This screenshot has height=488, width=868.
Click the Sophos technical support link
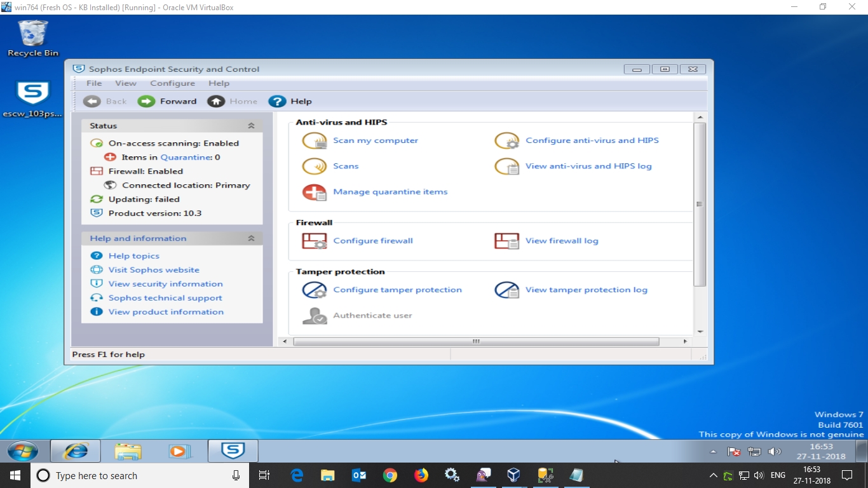[x=165, y=298]
